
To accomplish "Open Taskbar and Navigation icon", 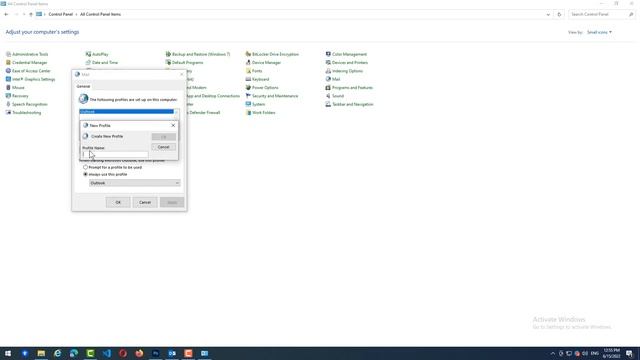I will (x=328, y=104).
